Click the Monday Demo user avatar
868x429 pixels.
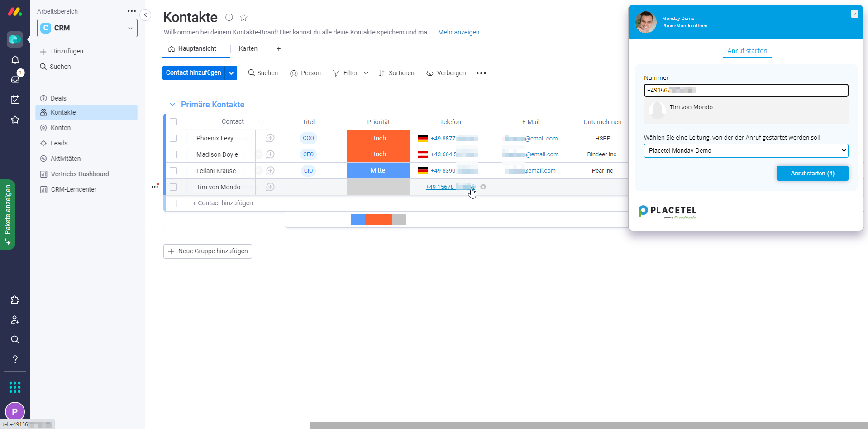pos(646,22)
